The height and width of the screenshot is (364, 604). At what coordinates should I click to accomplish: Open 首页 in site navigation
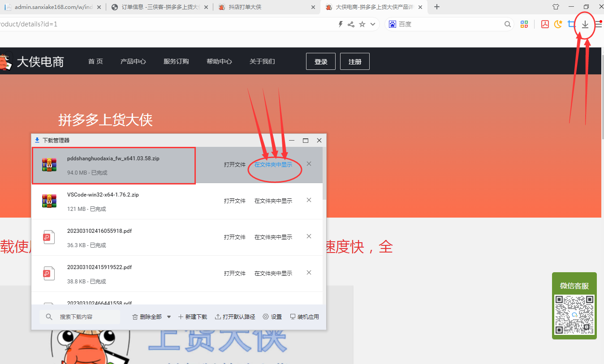point(95,61)
